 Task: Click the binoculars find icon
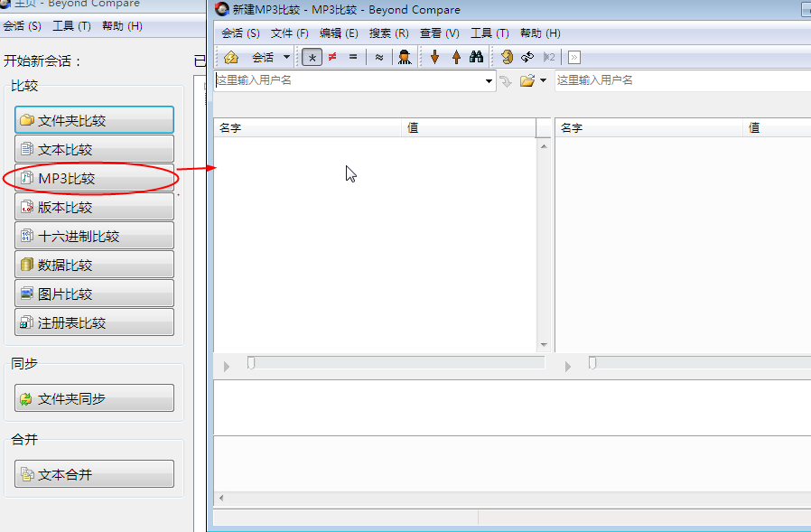pyautogui.click(x=476, y=57)
